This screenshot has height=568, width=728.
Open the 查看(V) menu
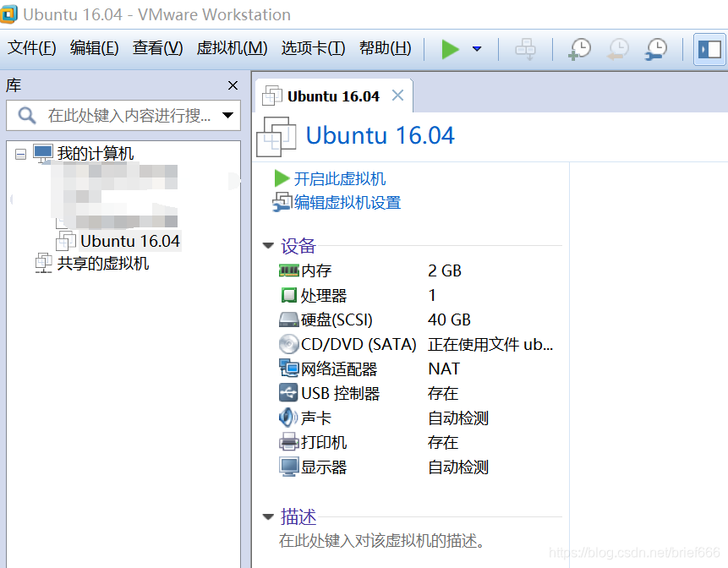pos(157,48)
